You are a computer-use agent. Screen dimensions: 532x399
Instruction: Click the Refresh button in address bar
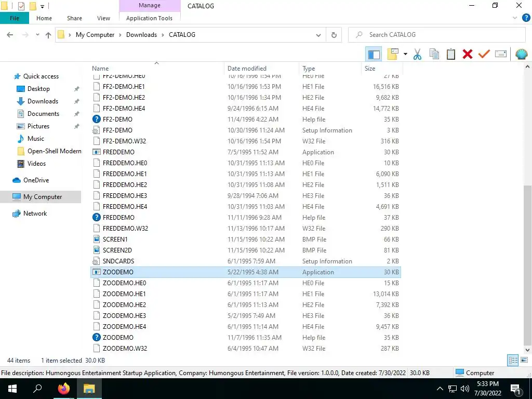click(334, 35)
